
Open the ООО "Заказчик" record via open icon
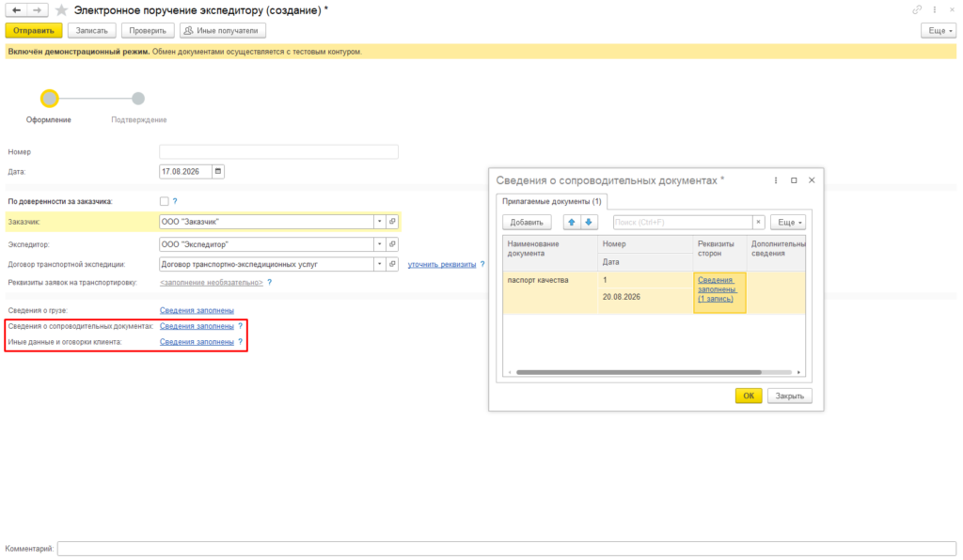coord(392,222)
